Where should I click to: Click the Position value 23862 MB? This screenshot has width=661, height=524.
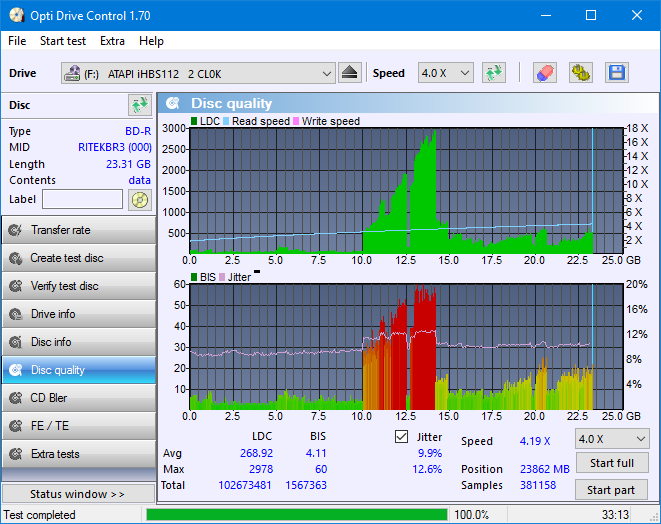click(545, 469)
